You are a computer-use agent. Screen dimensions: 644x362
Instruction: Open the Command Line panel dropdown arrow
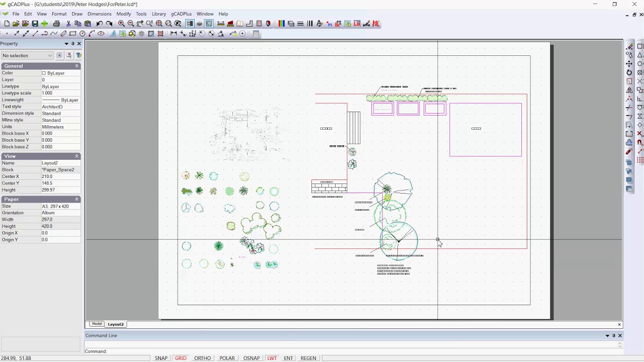[607, 335]
